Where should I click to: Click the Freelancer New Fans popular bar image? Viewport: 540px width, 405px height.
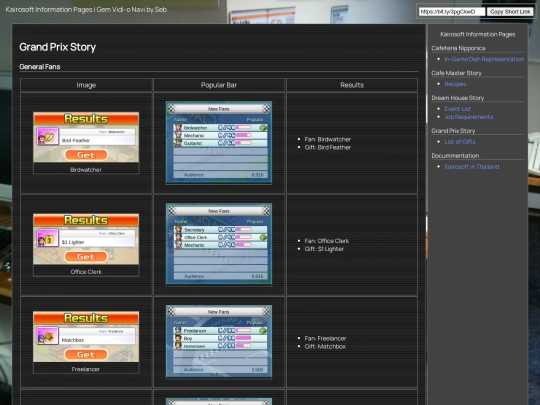click(219, 342)
